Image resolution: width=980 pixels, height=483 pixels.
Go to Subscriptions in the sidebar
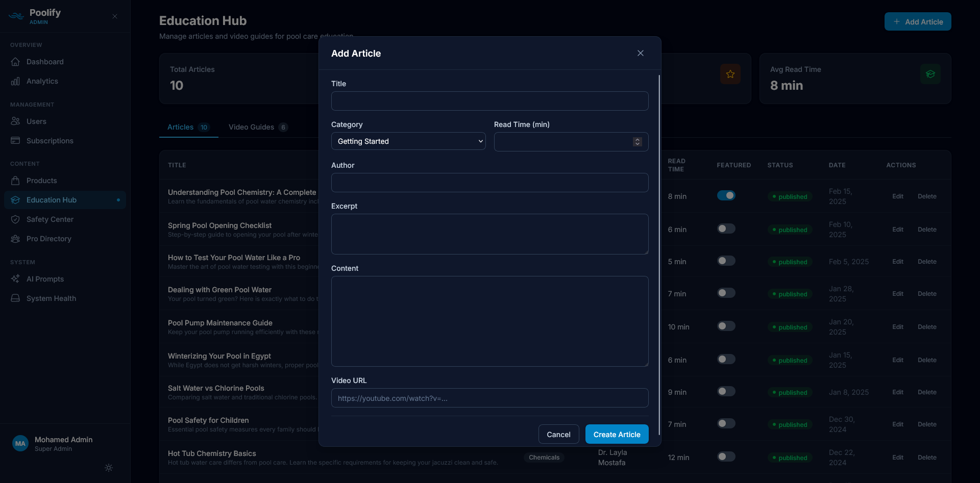coord(65,141)
